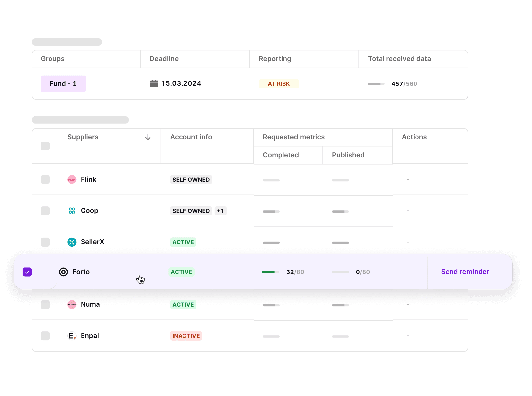This screenshot has width=532, height=396.
Task: Select the Forto supplier name
Action: point(81,272)
